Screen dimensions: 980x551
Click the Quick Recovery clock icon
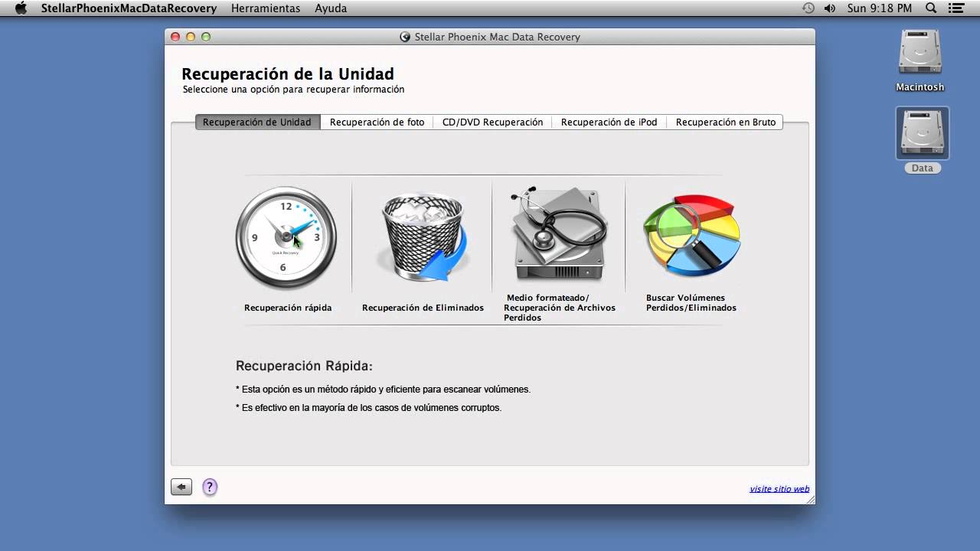click(286, 237)
